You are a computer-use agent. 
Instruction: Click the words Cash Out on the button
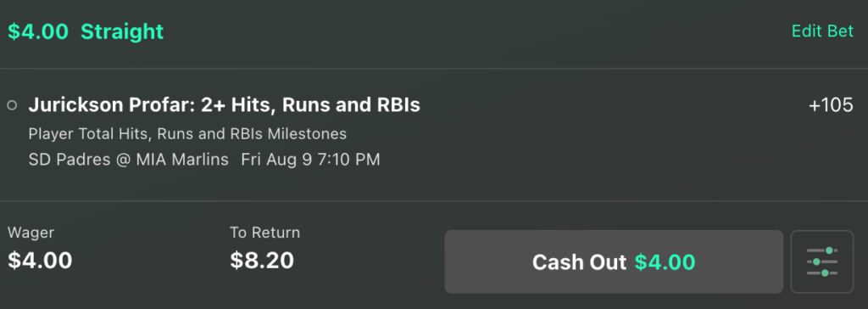pos(580,261)
